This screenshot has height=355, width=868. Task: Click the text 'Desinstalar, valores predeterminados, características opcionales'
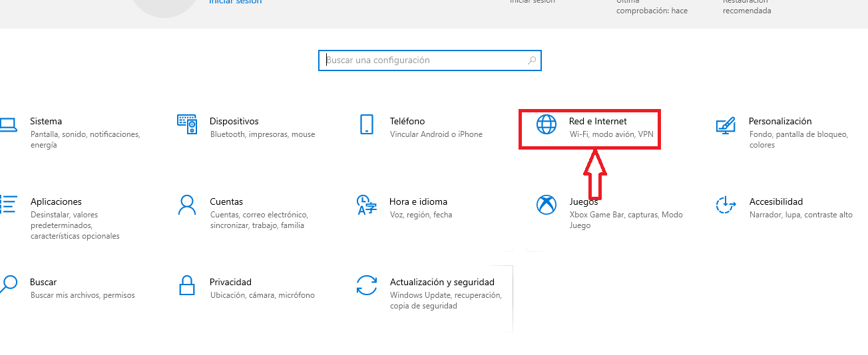75,225
